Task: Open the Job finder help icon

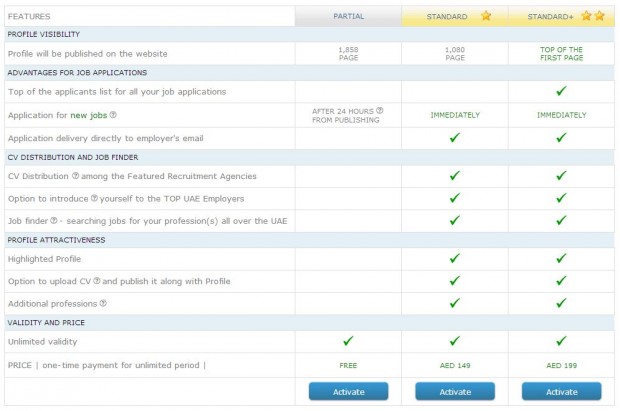Action: pyautogui.click(x=54, y=220)
